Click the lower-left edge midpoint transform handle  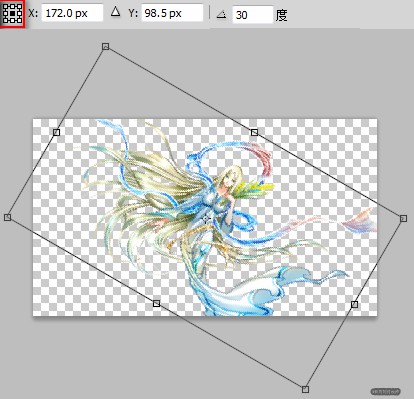(x=156, y=303)
